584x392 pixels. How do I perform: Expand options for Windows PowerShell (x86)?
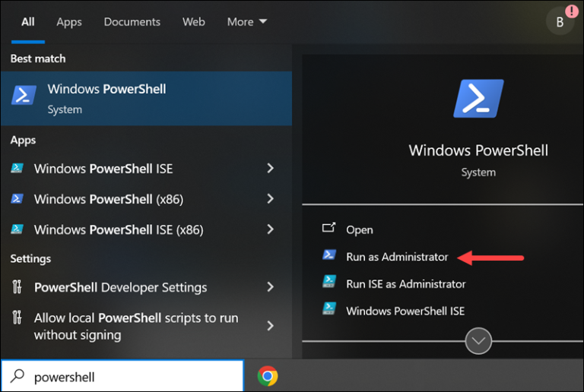click(x=271, y=198)
